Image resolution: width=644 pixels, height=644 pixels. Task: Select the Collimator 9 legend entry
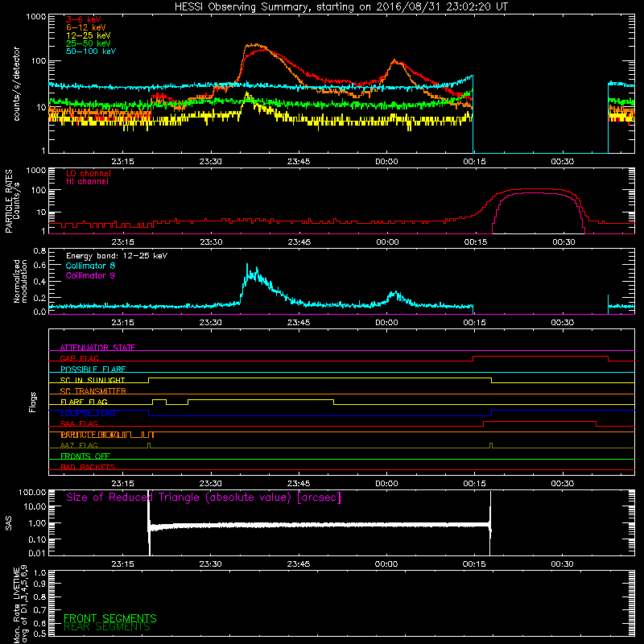click(x=90, y=275)
